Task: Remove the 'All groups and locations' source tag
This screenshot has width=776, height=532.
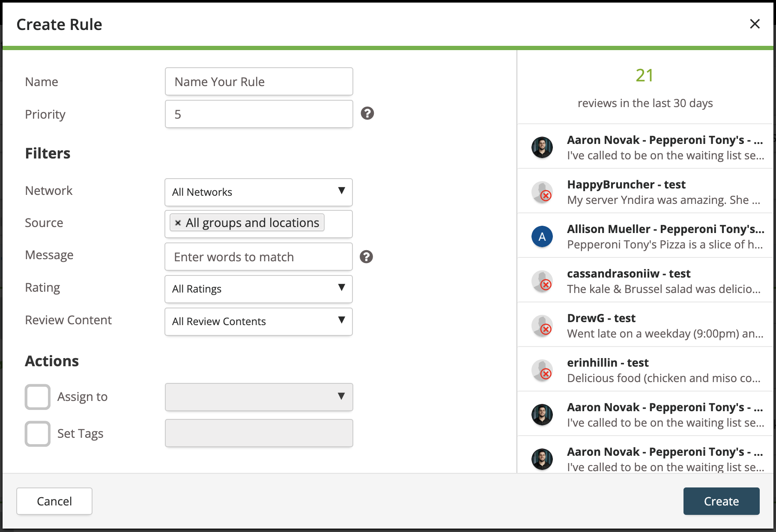Action: click(178, 223)
